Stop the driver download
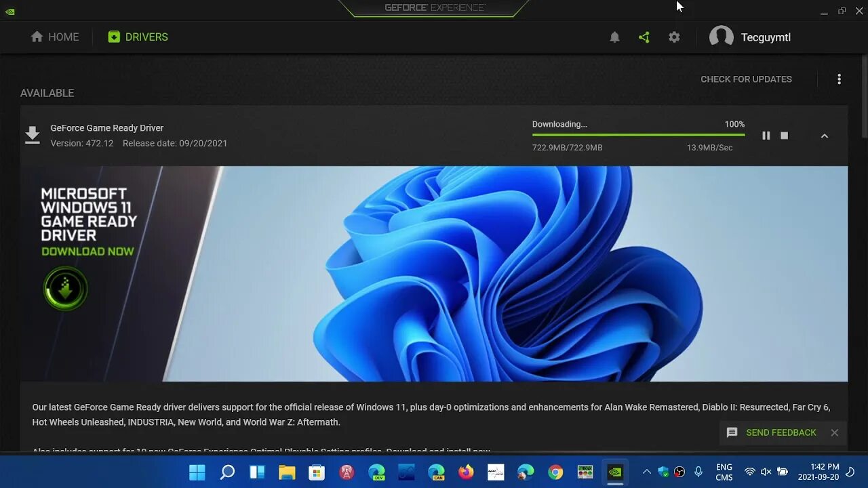Image resolution: width=868 pixels, height=488 pixels. (785, 136)
